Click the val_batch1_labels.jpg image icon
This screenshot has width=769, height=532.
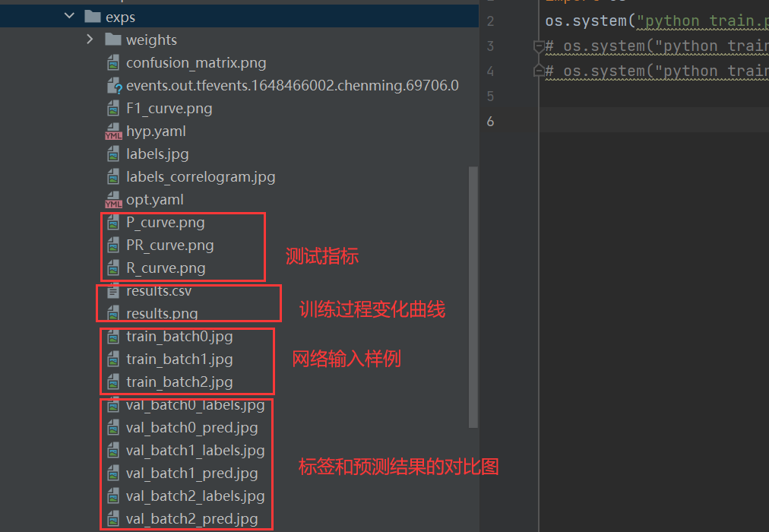click(113, 450)
